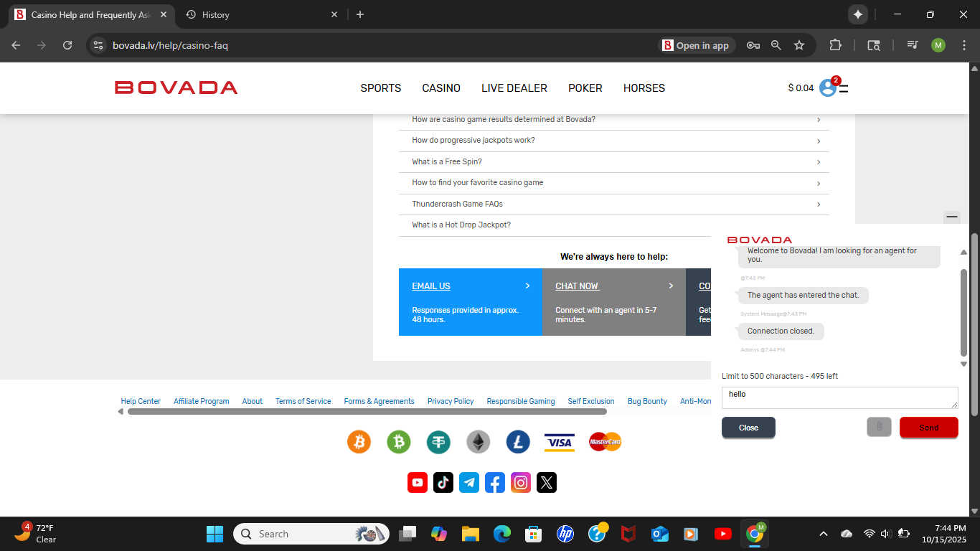This screenshot has width=980, height=551.
Task: Open the CASINO navigation menu item
Action: [x=441, y=88]
